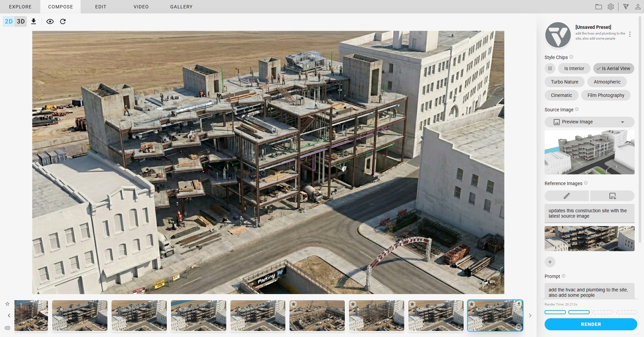Open the style chips grid icon
This screenshot has height=337, width=644.
coord(550,68)
